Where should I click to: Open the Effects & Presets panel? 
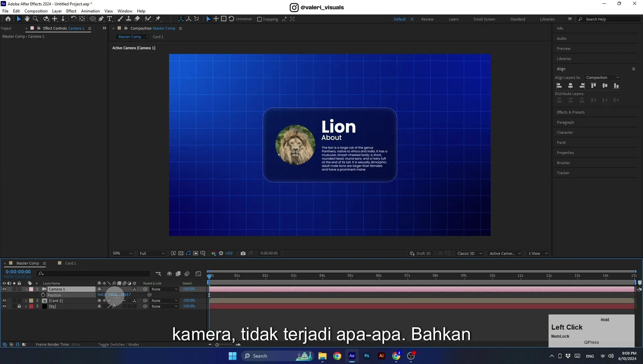coord(571,112)
